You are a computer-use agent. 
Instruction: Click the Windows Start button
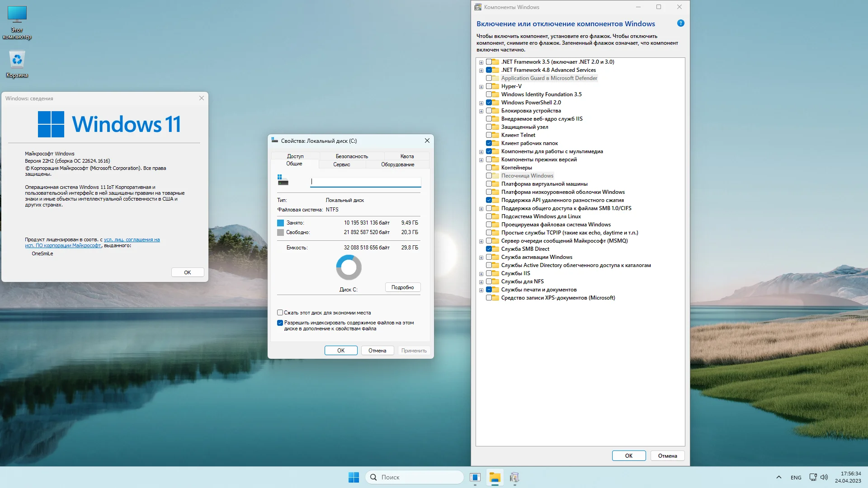click(354, 477)
